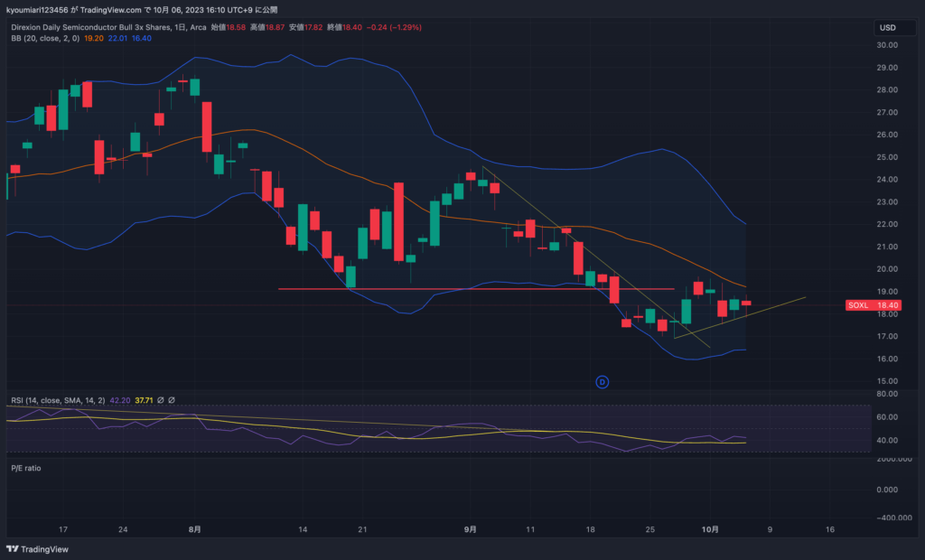Click the 終値 18.40 close value
925x560 pixels.
[x=344, y=27]
